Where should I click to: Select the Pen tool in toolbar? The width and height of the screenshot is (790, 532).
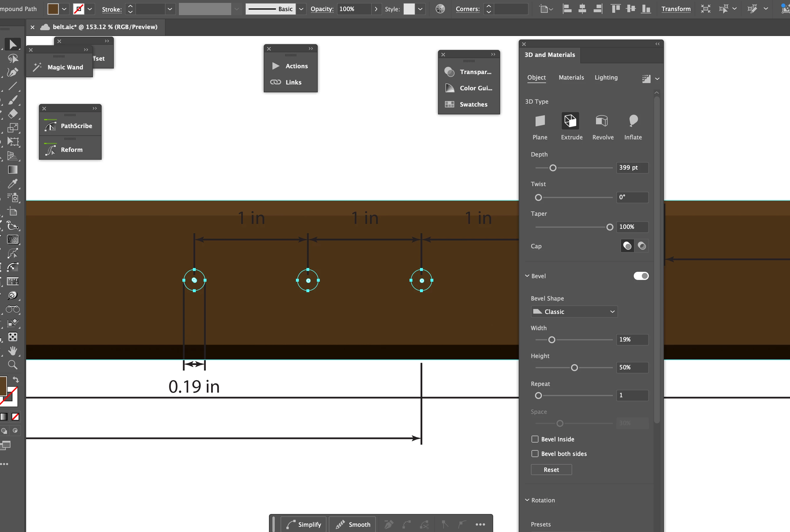click(12, 72)
